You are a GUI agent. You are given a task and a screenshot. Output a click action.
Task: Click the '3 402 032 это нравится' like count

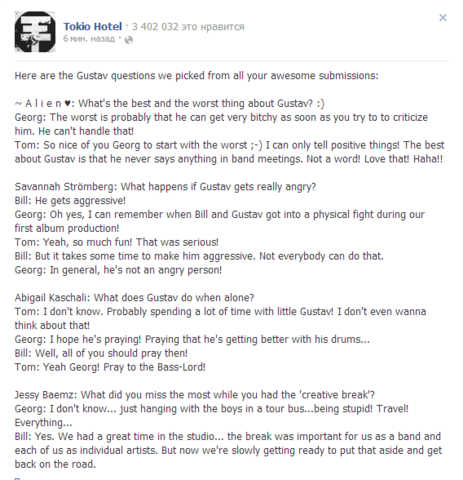[x=188, y=26]
